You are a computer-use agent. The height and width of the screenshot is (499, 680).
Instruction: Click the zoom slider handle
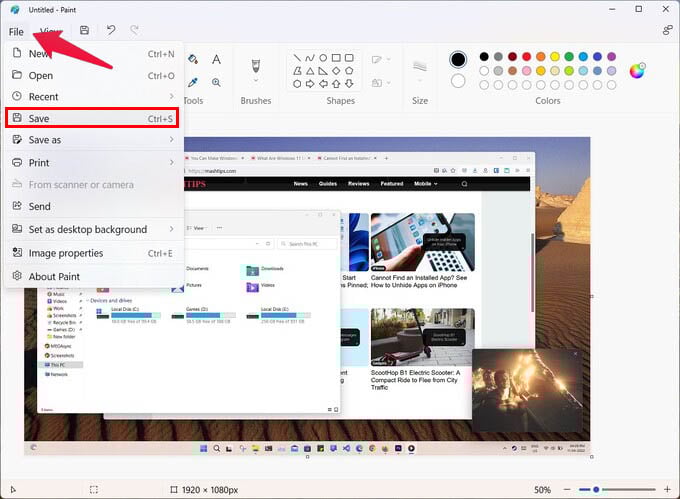pos(596,489)
